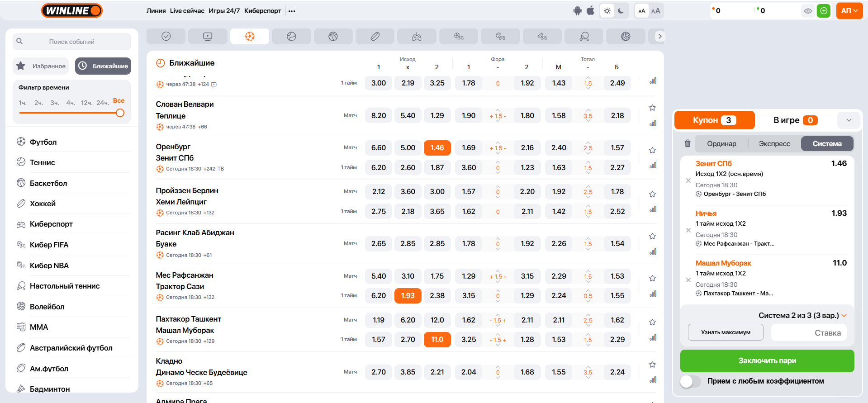Click the Ставка amount input field

(809, 332)
